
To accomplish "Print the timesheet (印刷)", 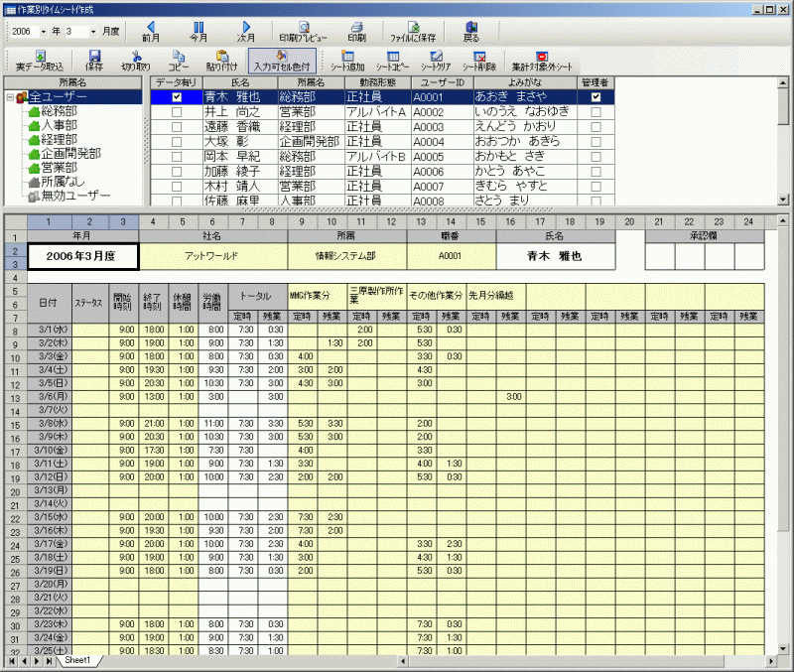I will coord(357,32).
